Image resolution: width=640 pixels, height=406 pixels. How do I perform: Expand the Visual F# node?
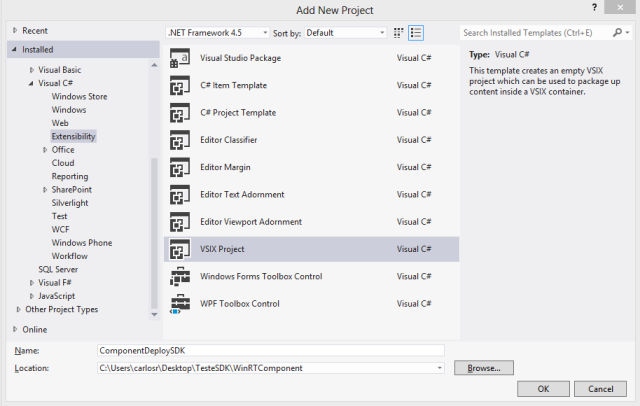31,283
